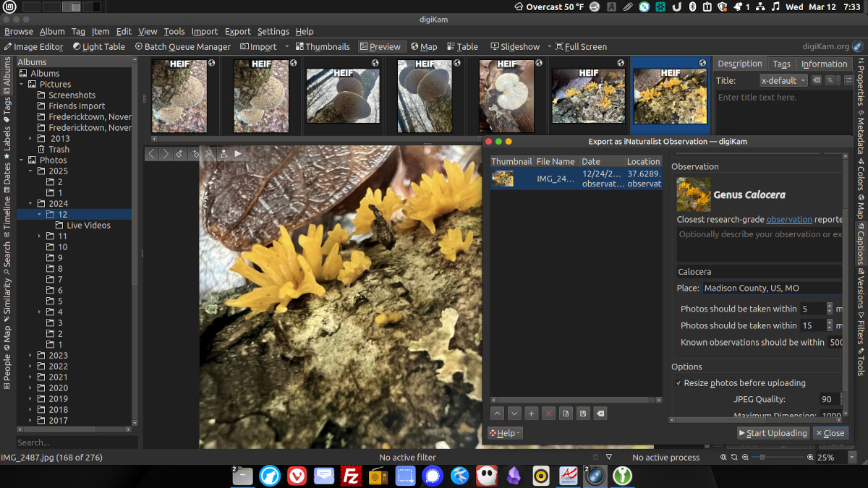Image resolution: width=868 pixels, height=488 pixels.
Task: Open the zoom percentage dropdown
Action: (853, 458)
